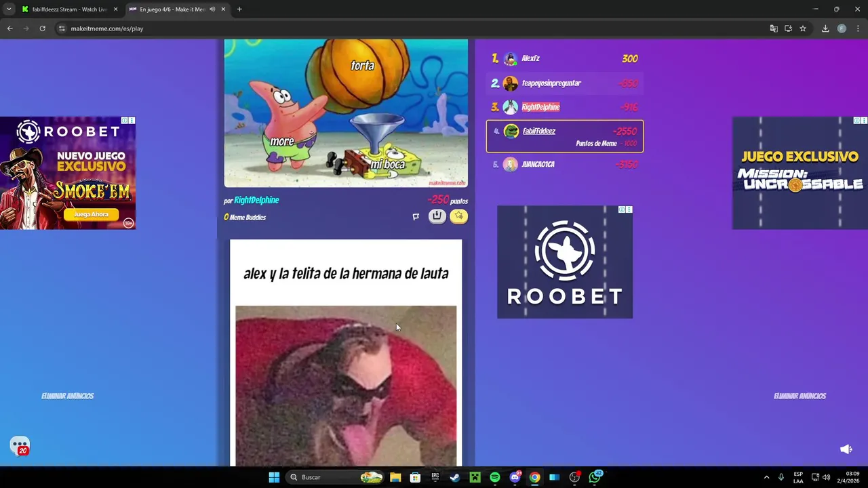Click RightDelphine in the leaderboard

click(x=540, y=107)
